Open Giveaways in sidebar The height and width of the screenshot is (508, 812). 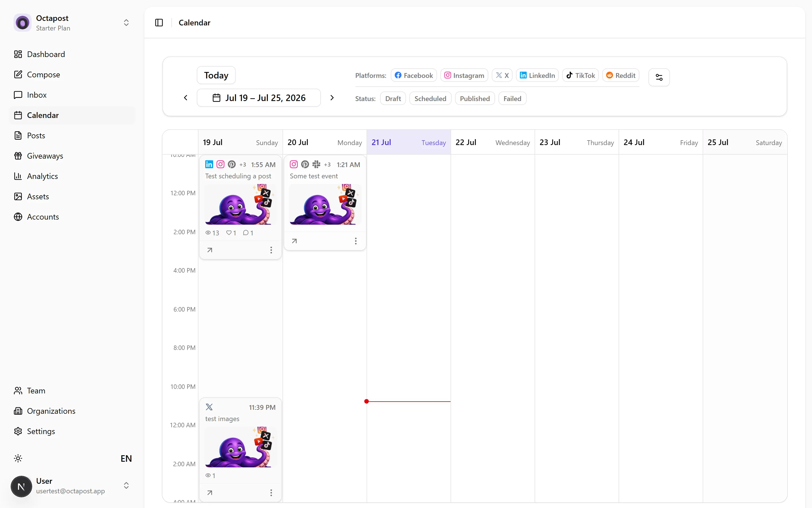(x=72, y=156)
